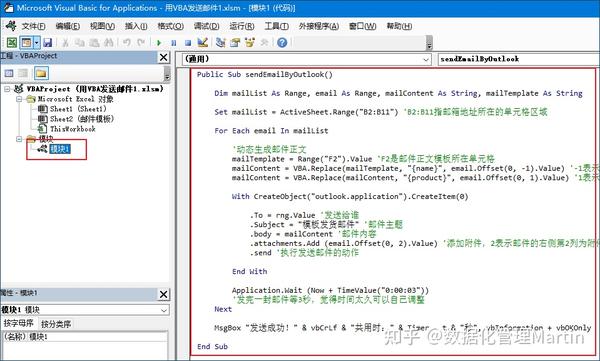The height and width of the screenshot is (361, 600).
Task: Switch to 按分类序 properties tab
Action: click(x=56, y=324)
